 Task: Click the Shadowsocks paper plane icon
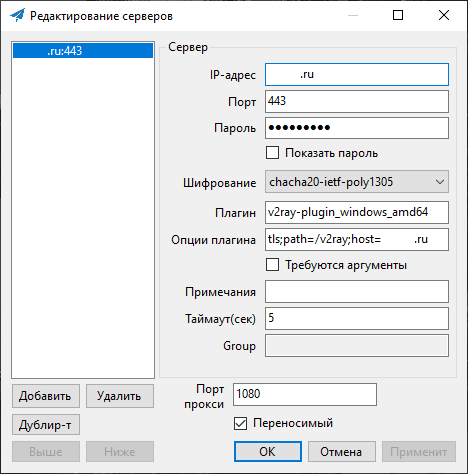click(x=17, y=15)
